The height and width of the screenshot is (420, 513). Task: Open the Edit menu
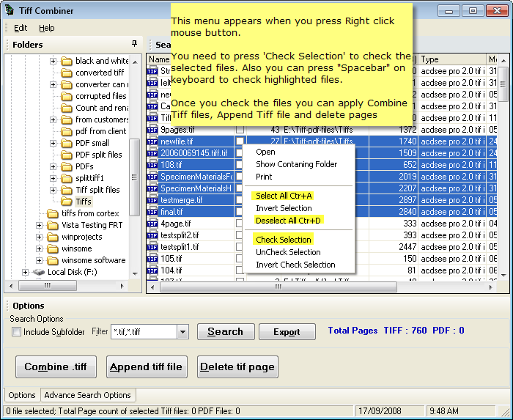tap(21, 28)
